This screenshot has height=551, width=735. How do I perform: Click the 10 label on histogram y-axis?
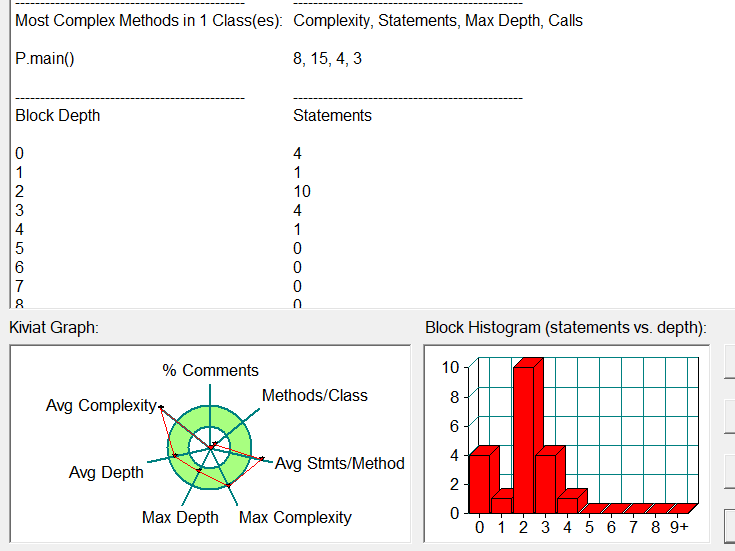(450, 367)
